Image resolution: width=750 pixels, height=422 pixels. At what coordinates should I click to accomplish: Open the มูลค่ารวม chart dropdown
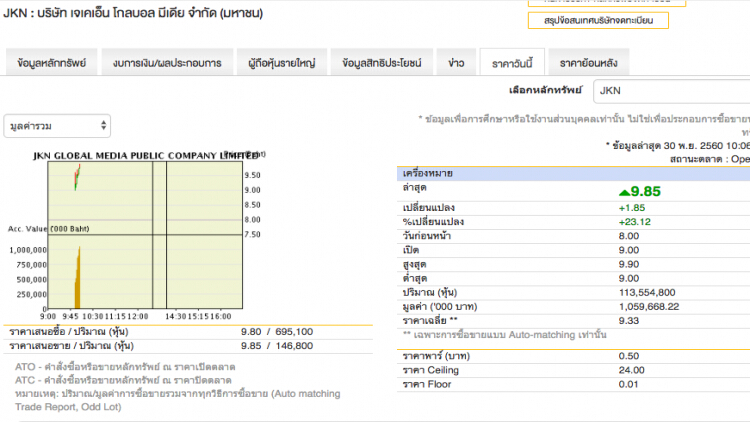coord(57,126)
